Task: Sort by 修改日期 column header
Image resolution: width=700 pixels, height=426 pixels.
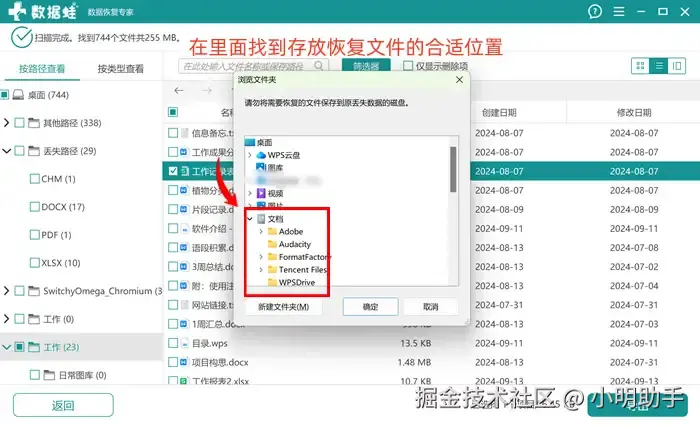Action: [x=634, y=113]
